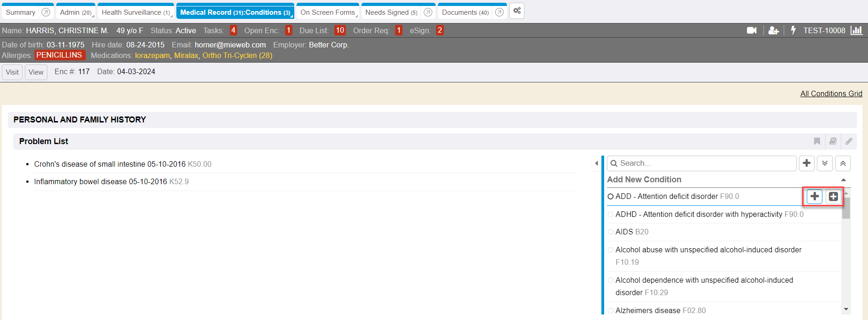Switch to the Health Surveillance tab
This screenshot has width=868, height=320.
(x=135, y=12)
